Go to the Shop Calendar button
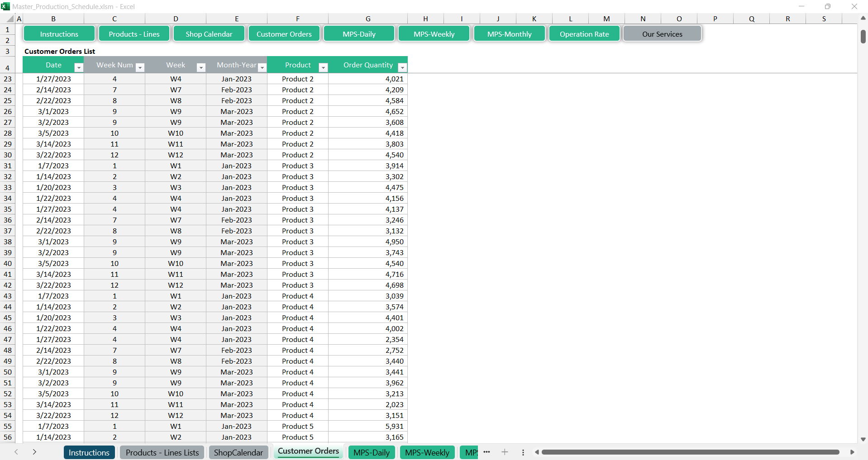The width and height of the screenshot is (868, 460). (x=209, y=34)
